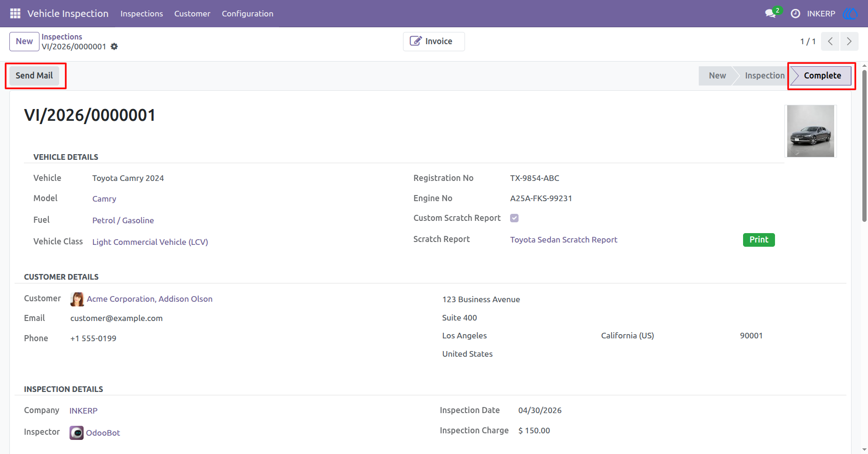
Task: Click the INKERP user name
Action: tap(821, 14)
